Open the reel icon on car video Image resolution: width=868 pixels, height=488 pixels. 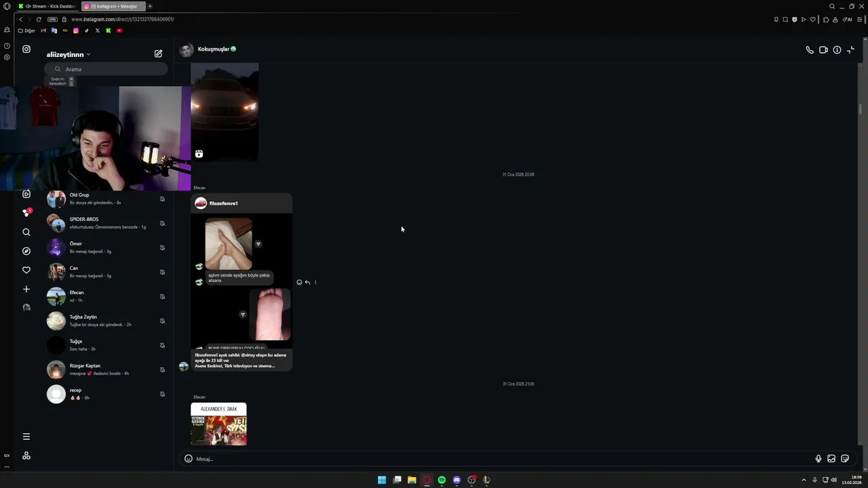[199, 154]
